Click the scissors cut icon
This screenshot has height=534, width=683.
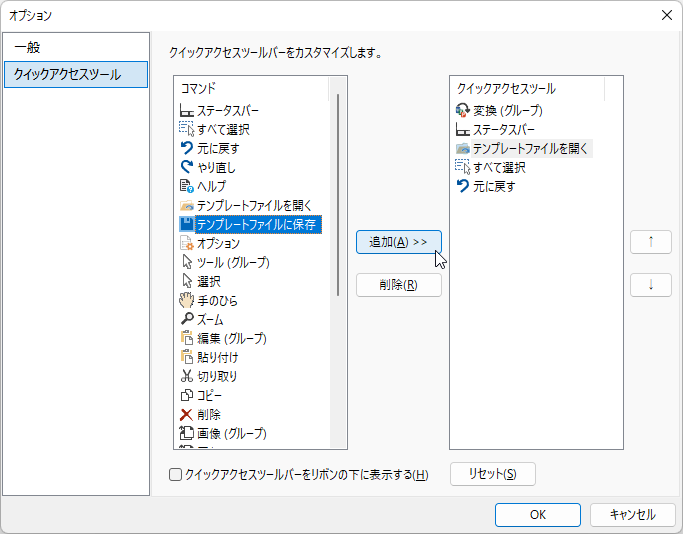pyautogui.click(x=186, y=376)
